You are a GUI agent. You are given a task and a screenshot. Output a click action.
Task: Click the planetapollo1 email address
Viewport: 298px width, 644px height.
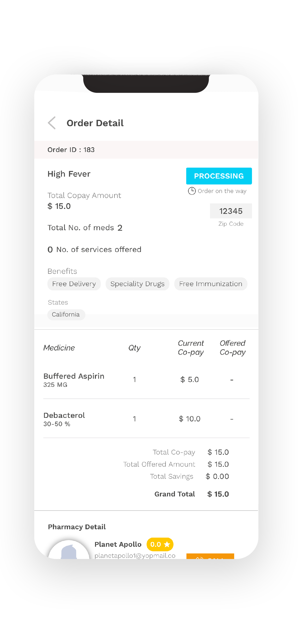[135, 555]
